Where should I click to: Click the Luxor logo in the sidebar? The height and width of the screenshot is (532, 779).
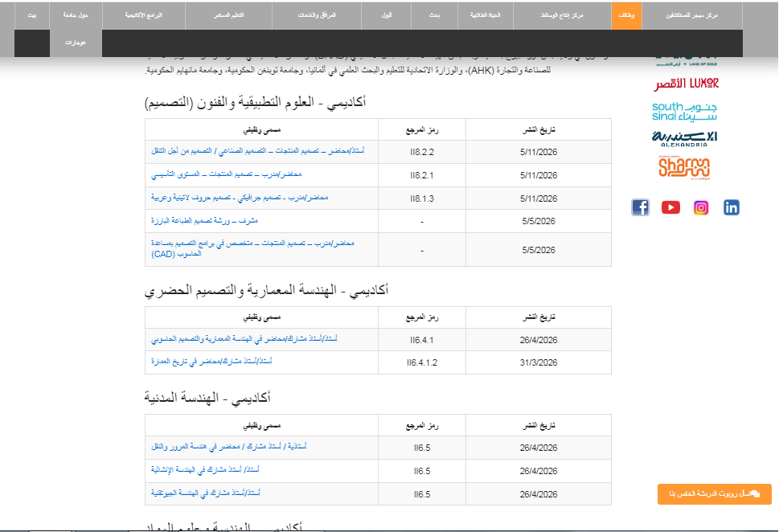click(x=686, y=84)
